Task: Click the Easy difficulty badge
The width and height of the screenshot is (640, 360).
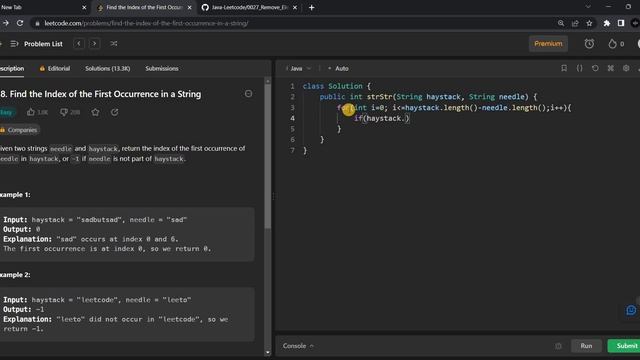Action: [x=7, y=112]
